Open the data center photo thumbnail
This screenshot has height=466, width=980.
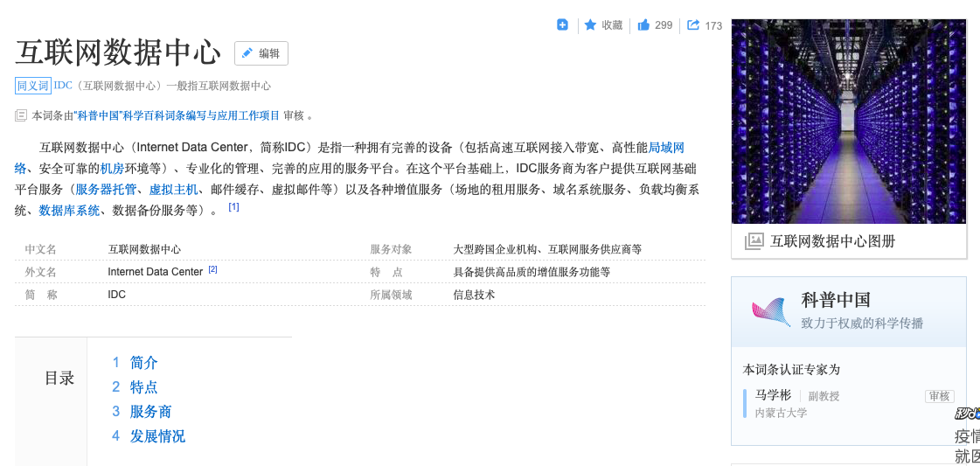coord(848,122)
